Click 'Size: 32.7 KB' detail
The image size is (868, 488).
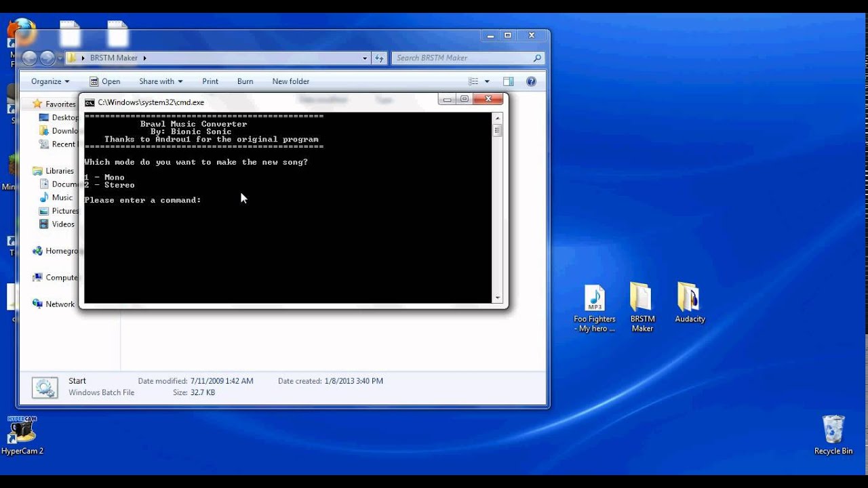194,392
